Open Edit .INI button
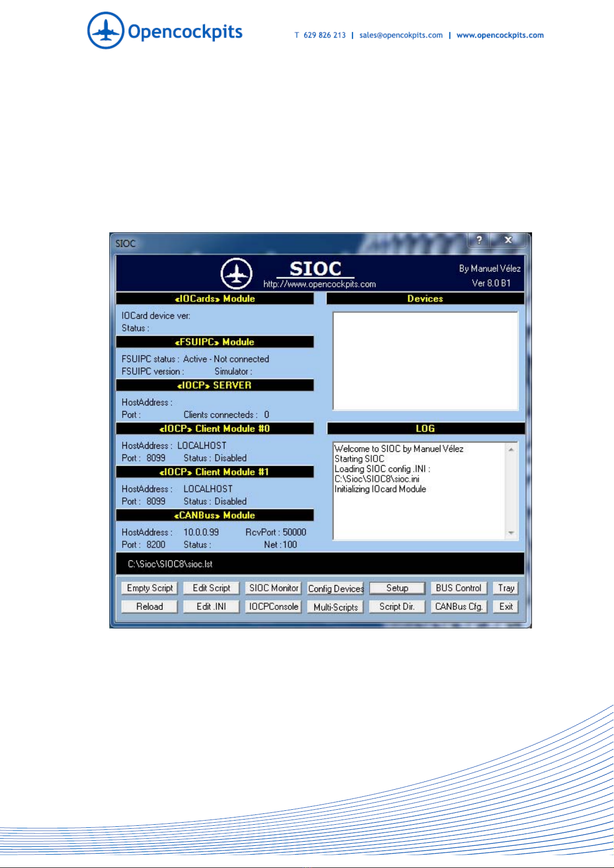Viewport: 614px width, 868px height. pos(211,607)
